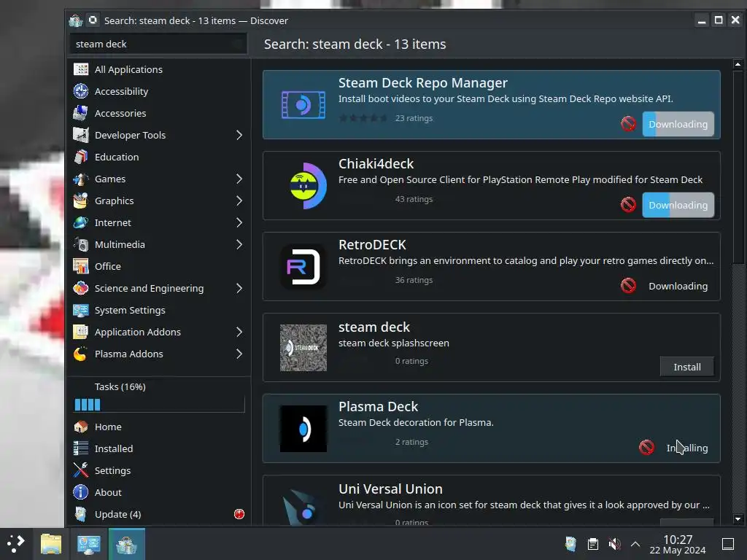This screenshot has height=560, width=747.
Task: Open the Tasks (16%) progress entry
Action: pos(158,394)
